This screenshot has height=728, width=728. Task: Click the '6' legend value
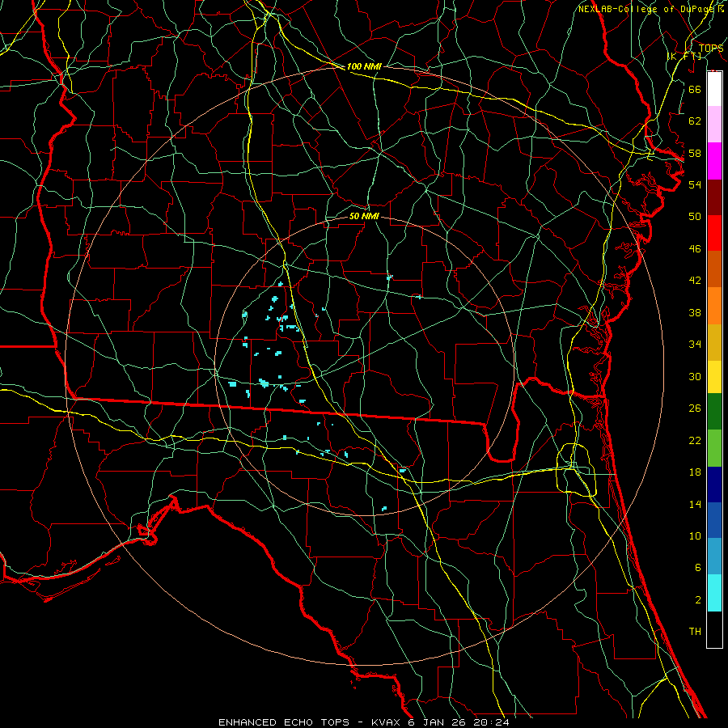697,568
